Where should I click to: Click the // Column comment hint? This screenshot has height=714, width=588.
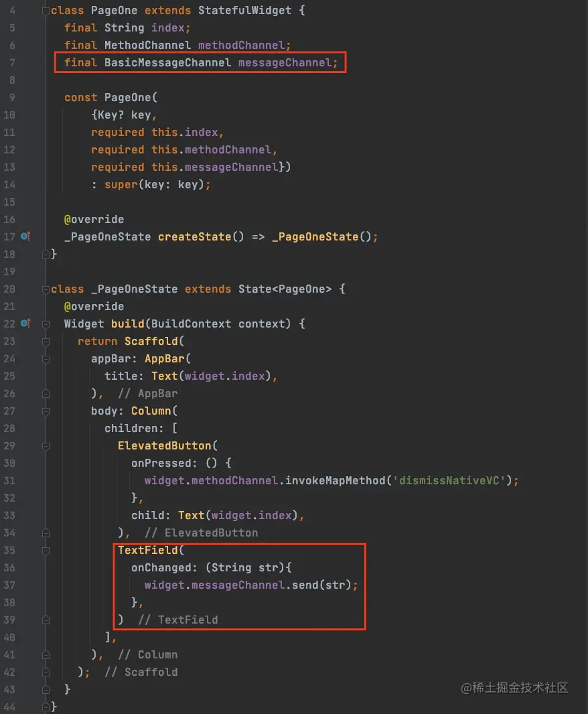point(147,655)
